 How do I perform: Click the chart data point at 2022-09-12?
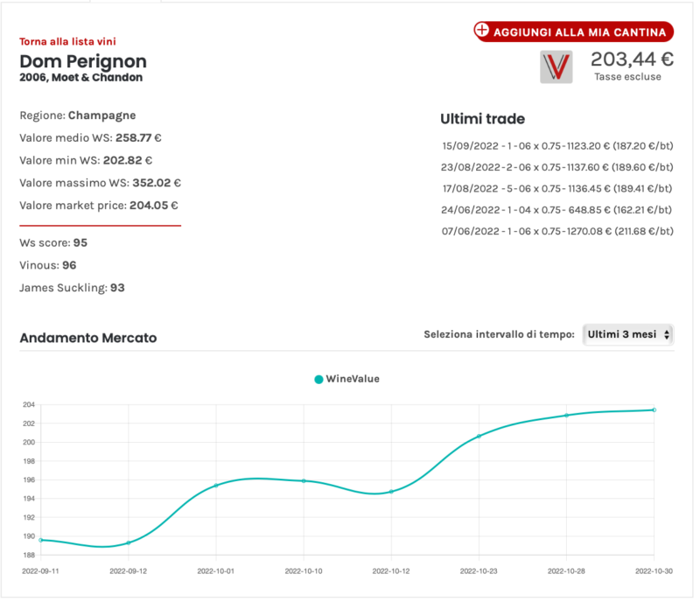[129, 542]
